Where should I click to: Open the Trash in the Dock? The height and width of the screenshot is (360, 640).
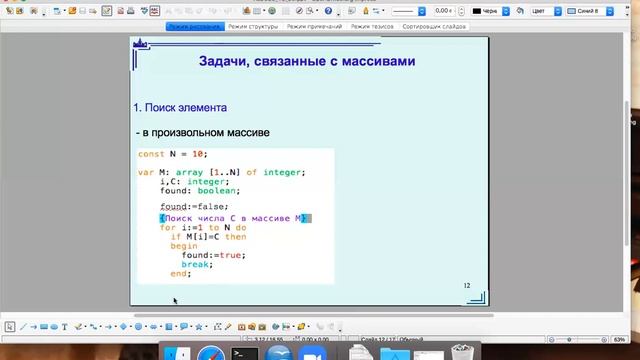(462, 353)
